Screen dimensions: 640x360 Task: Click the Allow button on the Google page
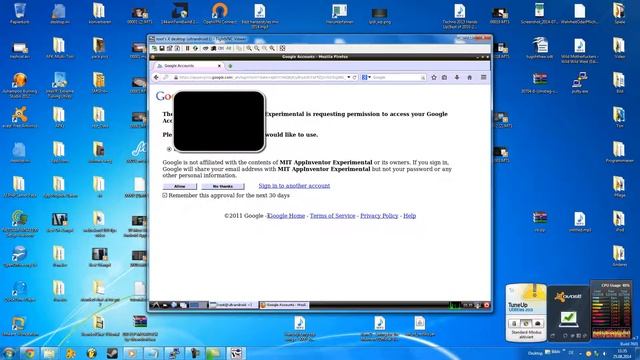(180, 186)
